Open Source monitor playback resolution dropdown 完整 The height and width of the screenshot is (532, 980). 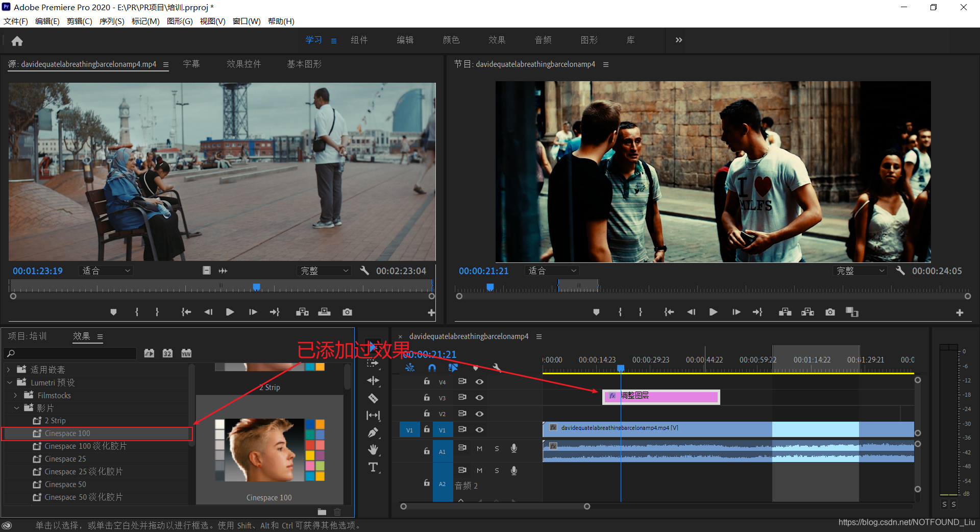(x=325, y=271)
